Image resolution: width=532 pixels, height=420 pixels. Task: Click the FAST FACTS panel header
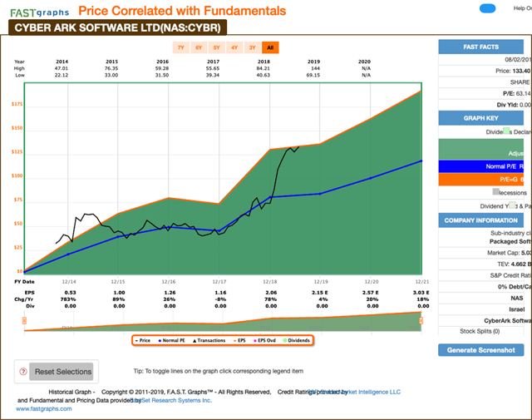(x=480, y=47)
